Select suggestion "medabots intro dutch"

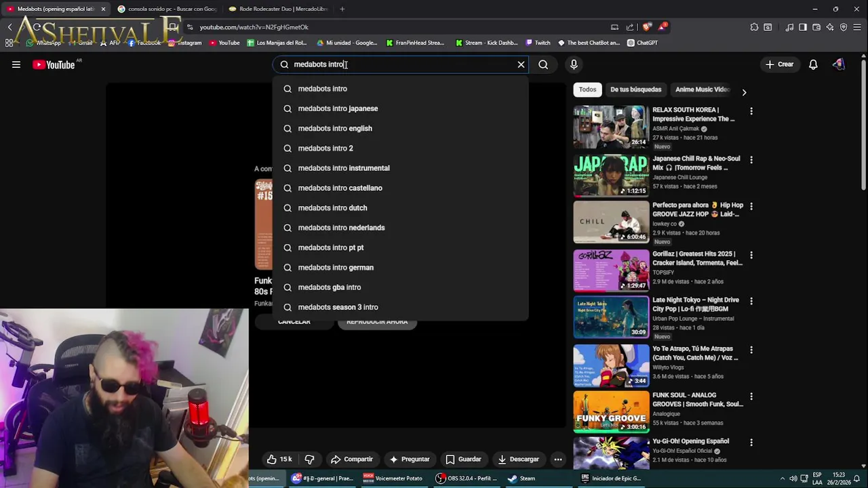(400, 207)
